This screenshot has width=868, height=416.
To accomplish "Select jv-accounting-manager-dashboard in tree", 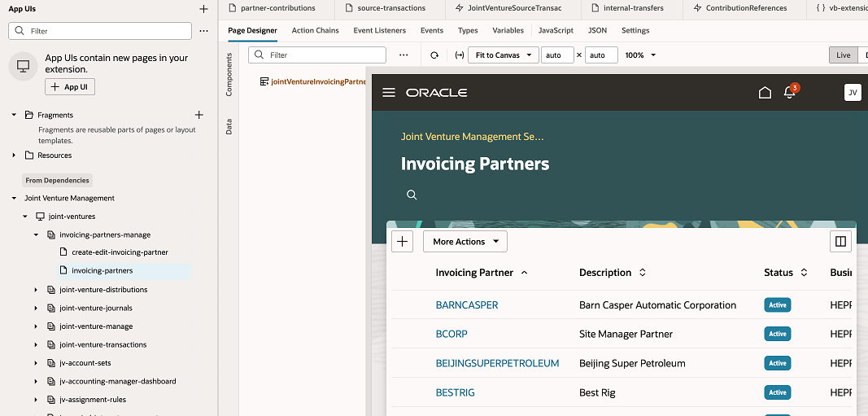I will [x=117, y=381].
